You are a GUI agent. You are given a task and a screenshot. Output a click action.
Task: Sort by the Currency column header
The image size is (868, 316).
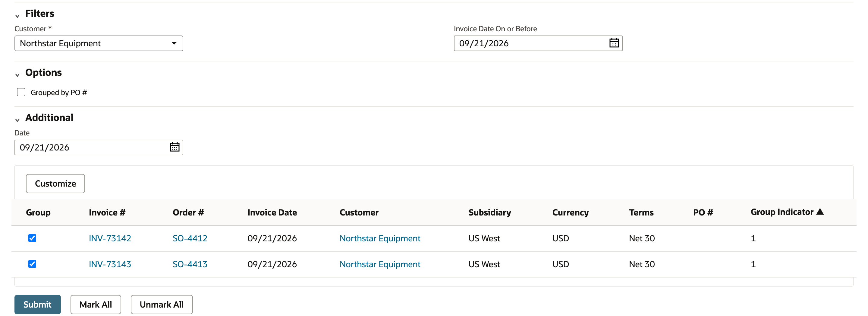coord(571,212)
